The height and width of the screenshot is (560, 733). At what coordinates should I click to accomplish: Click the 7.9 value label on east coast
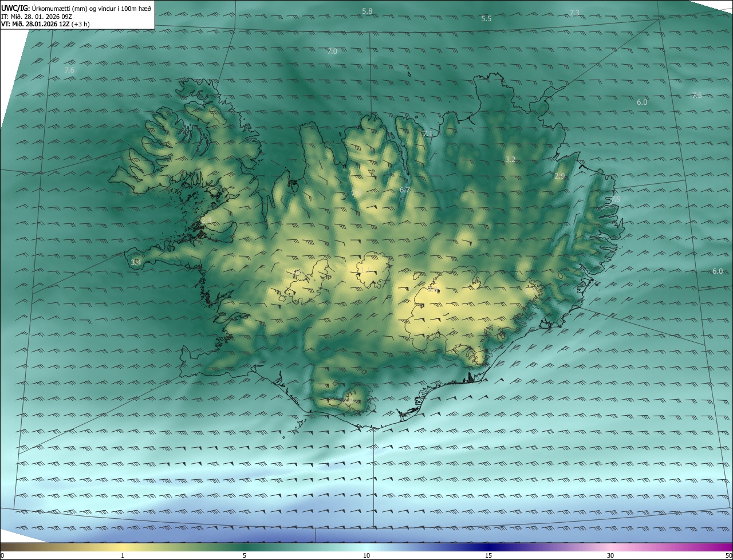point(615,199)
